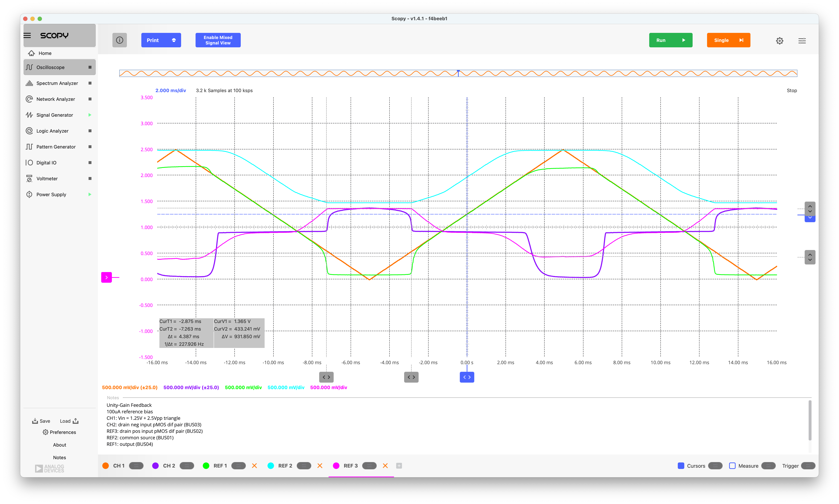Click the waveform overview buffer preview bar
Image resolution: width=839 pixels, height=504 pixels.
click(x=458, y=73)
